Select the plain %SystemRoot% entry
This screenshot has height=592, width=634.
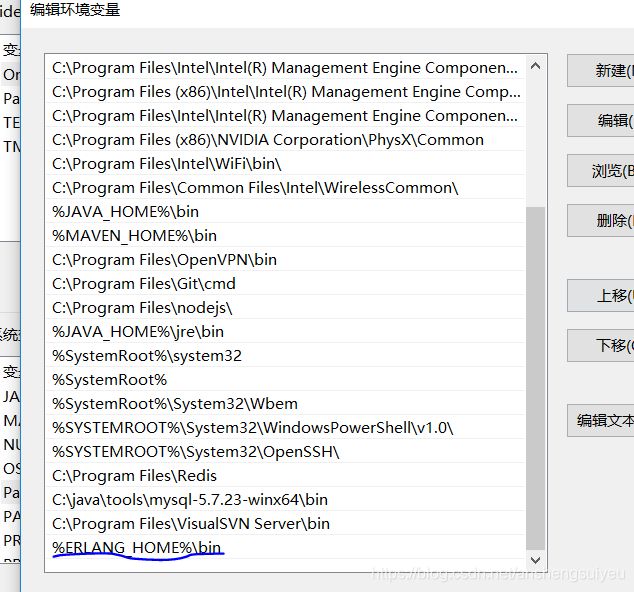(286, 380)
